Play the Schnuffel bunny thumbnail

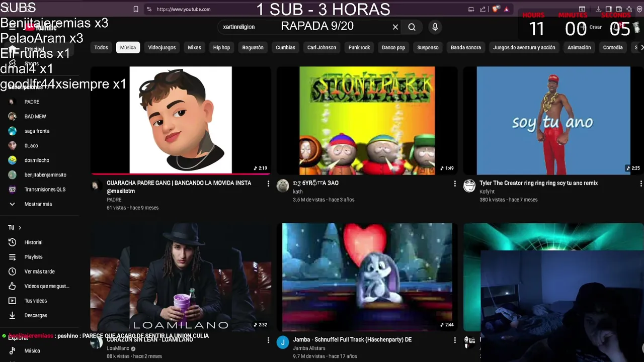point(367,277)
